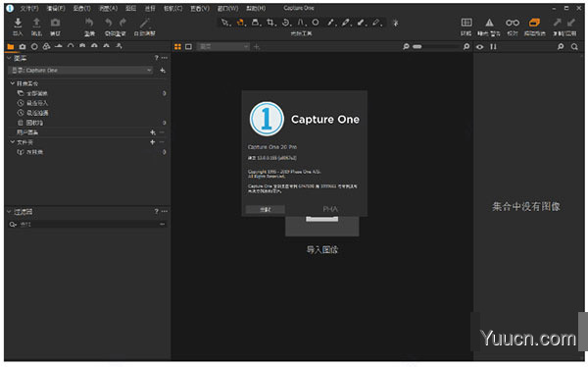
Task: Collapse the Filters (过滤器) panel chevron
Action: pyautogui.click(x=10, y=212)
